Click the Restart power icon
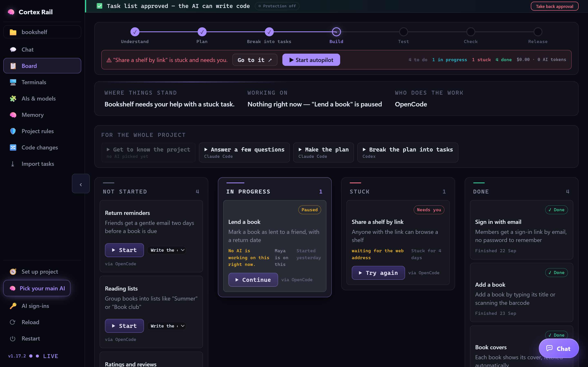 tap(13, 338)
